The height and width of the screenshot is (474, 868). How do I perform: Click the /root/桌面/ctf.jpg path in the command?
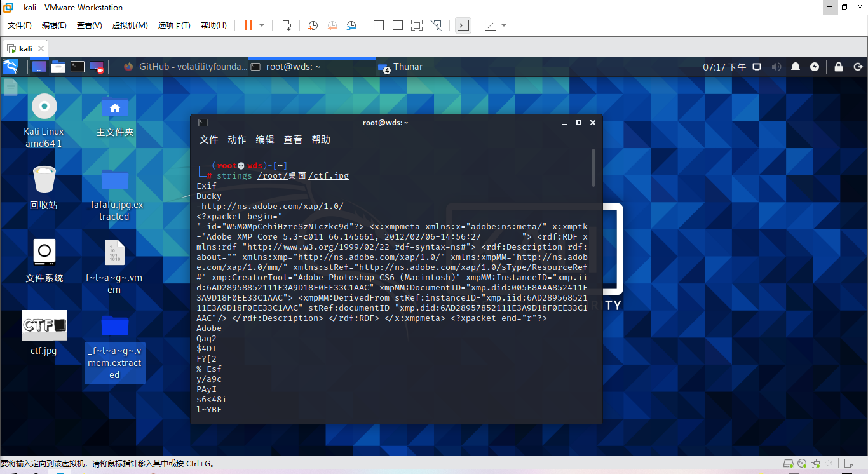click(303, 176)
